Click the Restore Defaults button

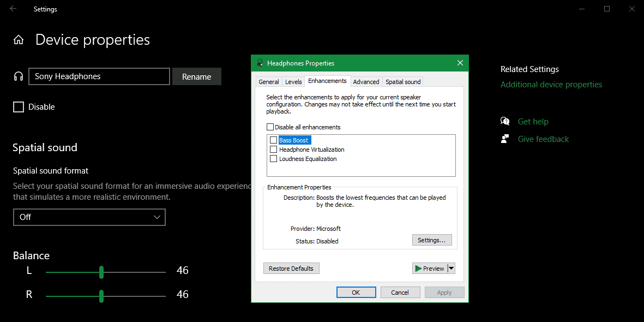tap(291, 268)
